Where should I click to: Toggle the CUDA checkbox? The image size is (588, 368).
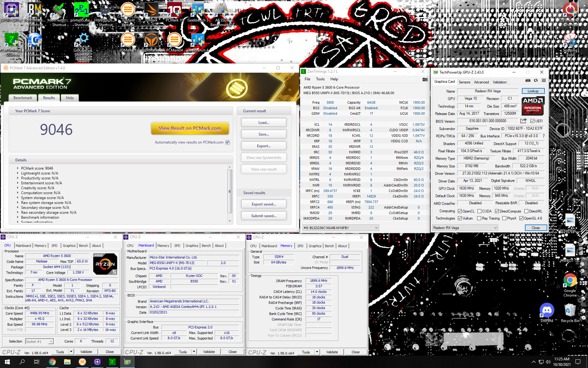click(x=479, y=211)
